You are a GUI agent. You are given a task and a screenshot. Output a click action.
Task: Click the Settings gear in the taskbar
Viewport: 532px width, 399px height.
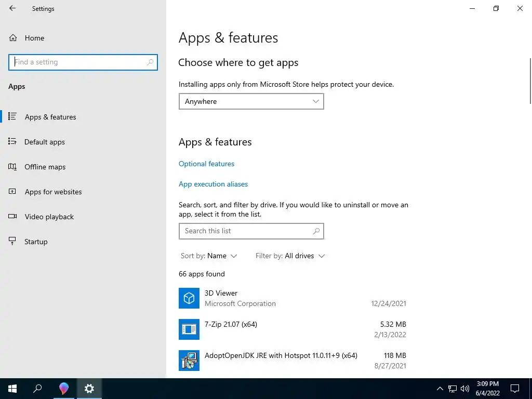pyautogui.click(x=89, y=389)
